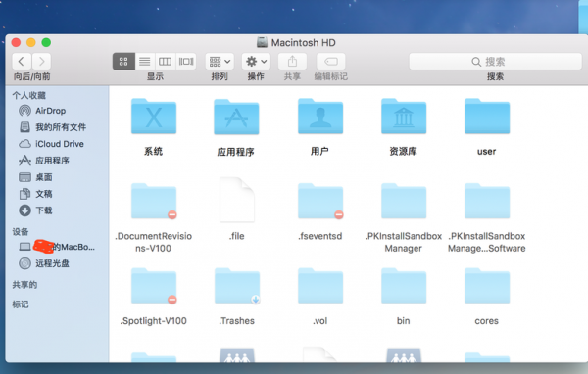
Task: Select the .PKInstallSandboxManager folder
Action: click(404, 202)
